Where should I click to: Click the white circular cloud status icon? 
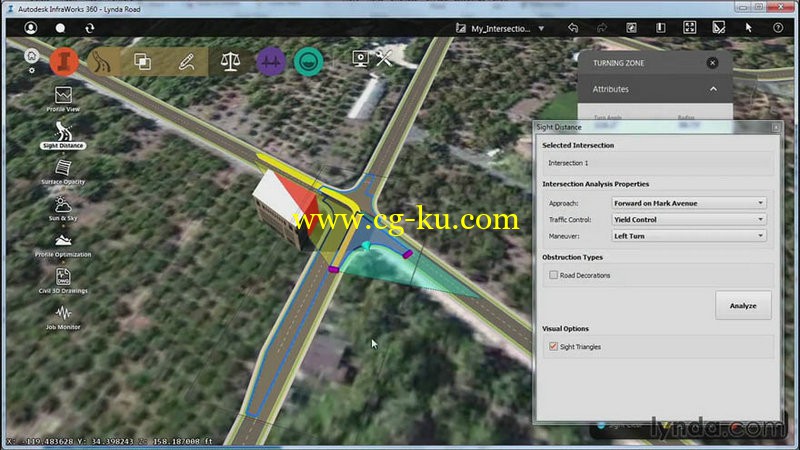coord(60,28)
